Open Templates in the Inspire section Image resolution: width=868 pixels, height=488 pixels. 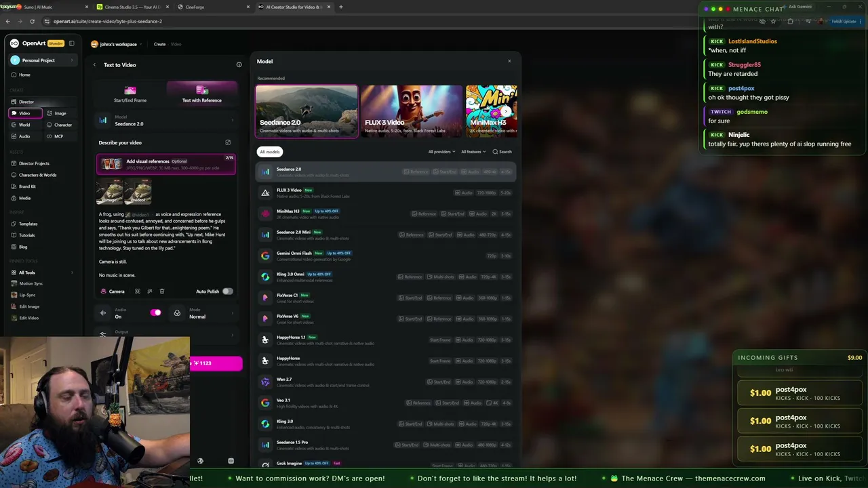coord(28,224)
